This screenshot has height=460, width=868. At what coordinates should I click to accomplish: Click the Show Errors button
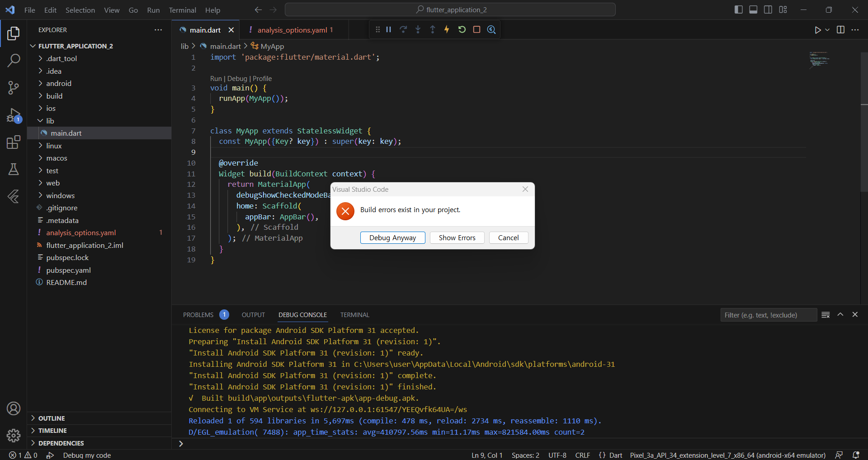[457, 237]
